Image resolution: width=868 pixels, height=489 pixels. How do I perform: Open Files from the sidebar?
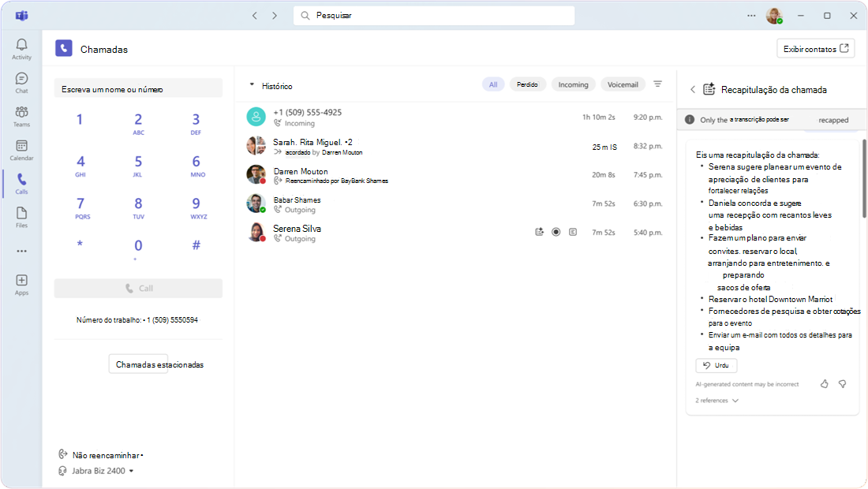tap(21, 218)
